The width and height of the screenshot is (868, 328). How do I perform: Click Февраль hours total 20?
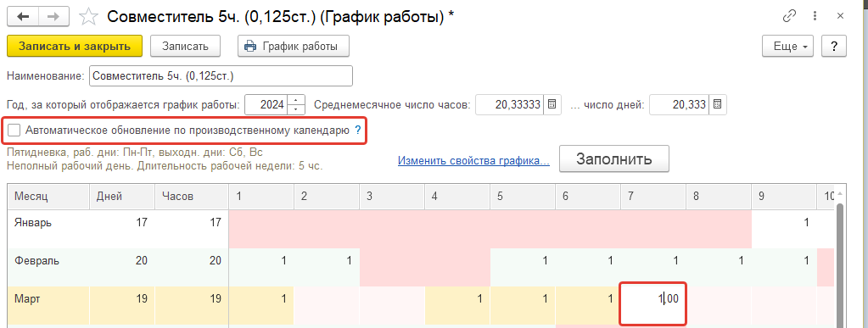pos(192,267)
